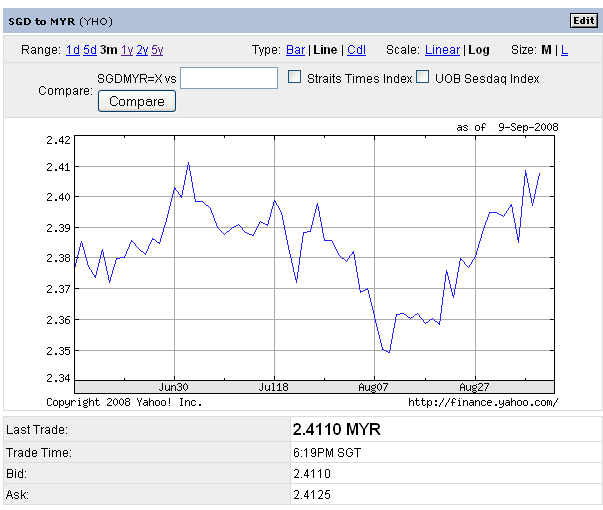
Task: Enable Straits Times Index checkbox
Action: [x=294, y=78]
